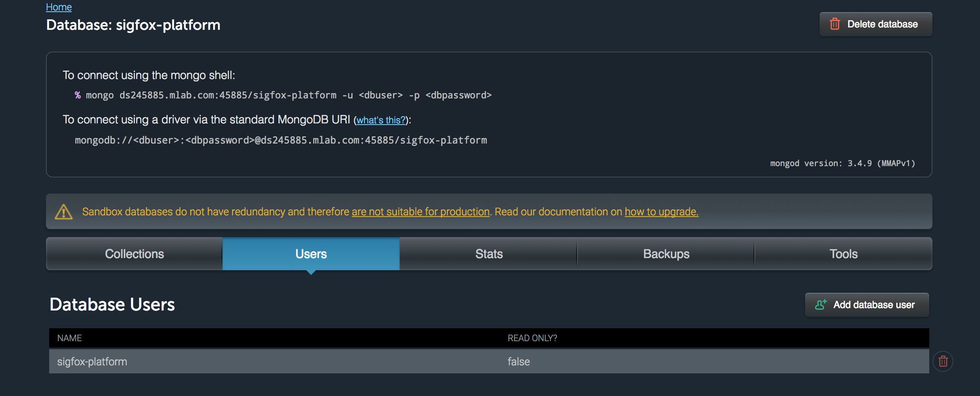Click the "false" read-only value
980x396 pixels.
pos(519,362)
